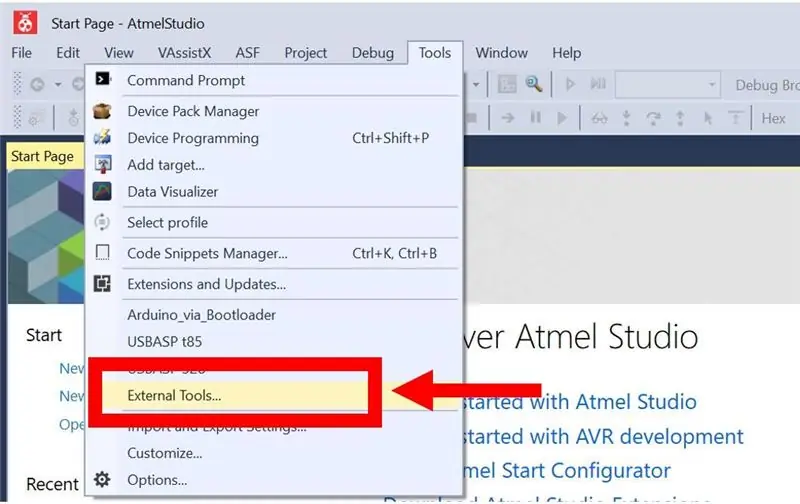Screen dimensions: 800x504
Task: Switch to the Start Page tab
Action: click(42, 156)
